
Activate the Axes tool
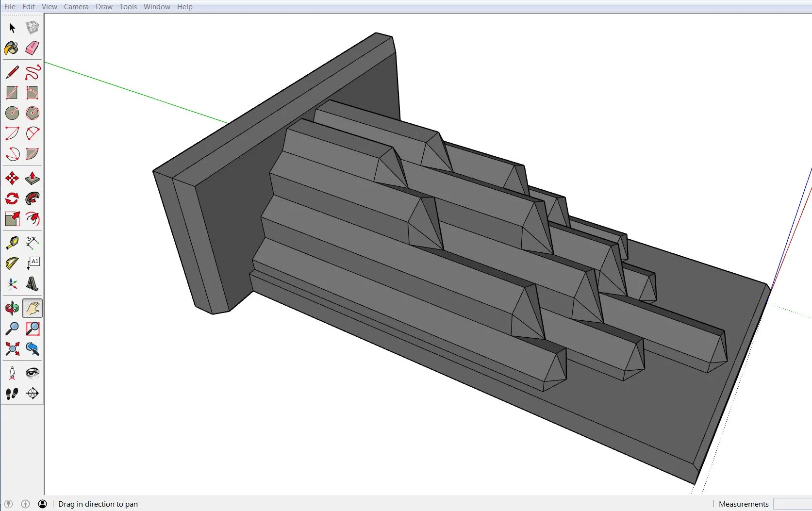click(x=12, y=283)
